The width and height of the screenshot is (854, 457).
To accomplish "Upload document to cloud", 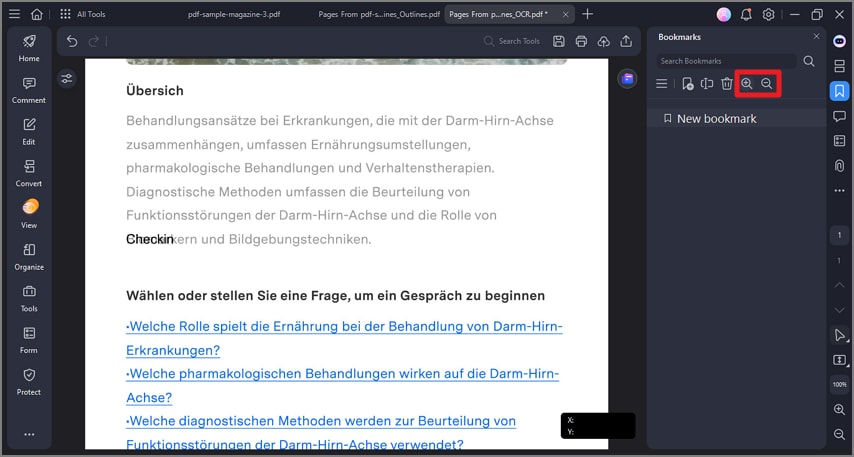I will [x=603, y=41].
